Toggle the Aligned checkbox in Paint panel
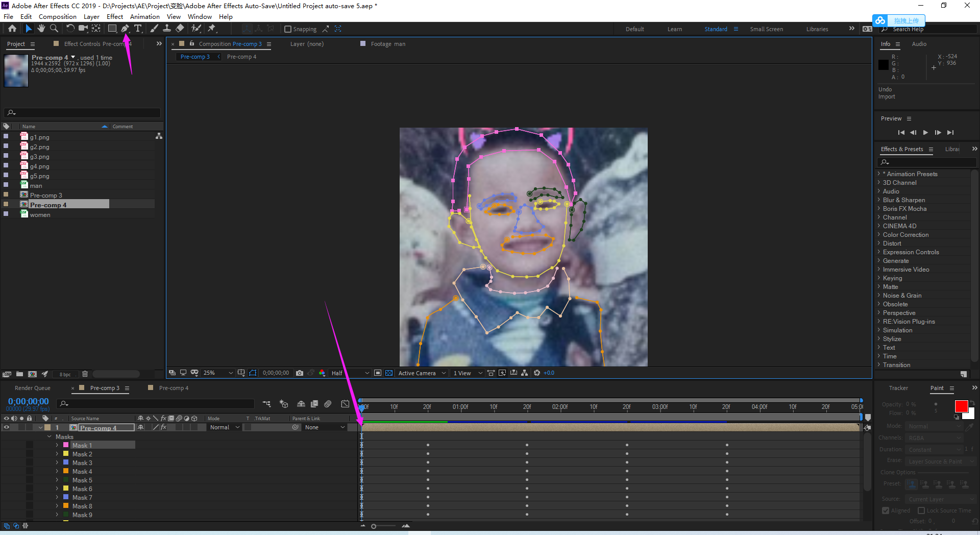The image size is (980, 535). (x=886, y=510)
